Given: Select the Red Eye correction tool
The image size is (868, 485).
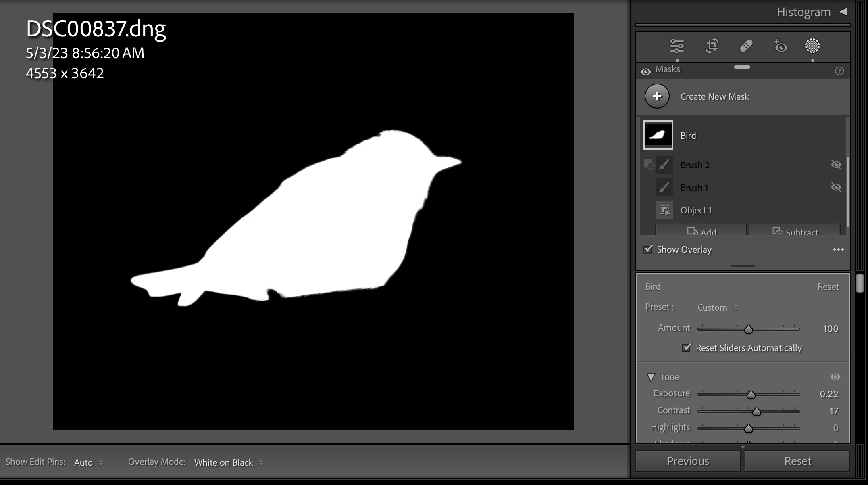Looking at the screenshot, I should coord(781,46).
